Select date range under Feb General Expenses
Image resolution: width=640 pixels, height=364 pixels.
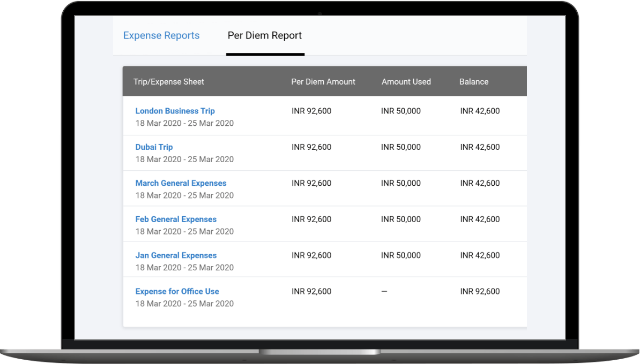(x=184, y=232)
